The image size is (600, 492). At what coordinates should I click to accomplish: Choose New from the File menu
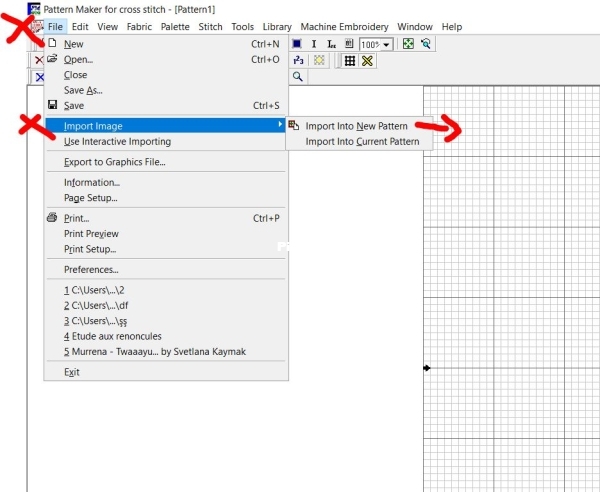tap(166, 44)
